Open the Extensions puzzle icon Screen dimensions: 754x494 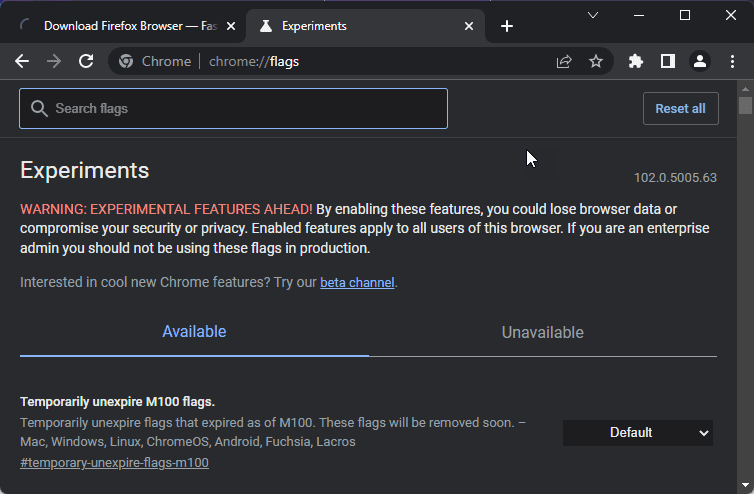(x=636, y=62)
